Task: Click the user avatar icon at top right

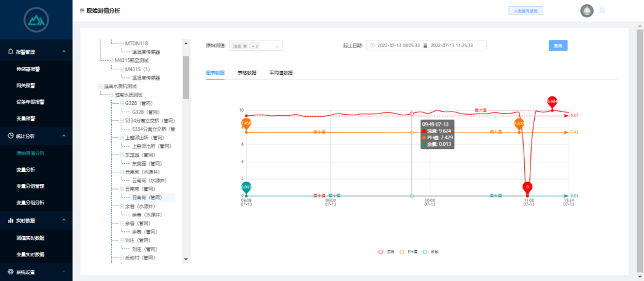Action: pyautogui.click(x=586, y=10)
